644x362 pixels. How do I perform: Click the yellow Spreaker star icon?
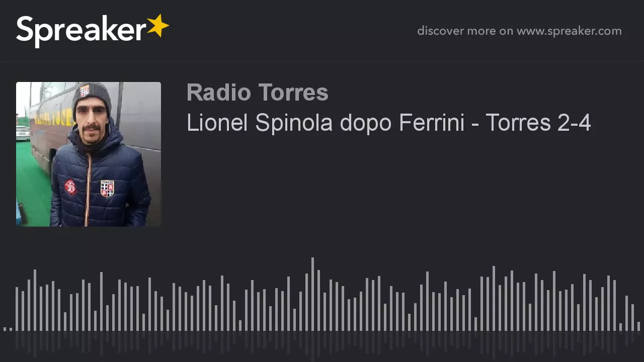point(158,26)
